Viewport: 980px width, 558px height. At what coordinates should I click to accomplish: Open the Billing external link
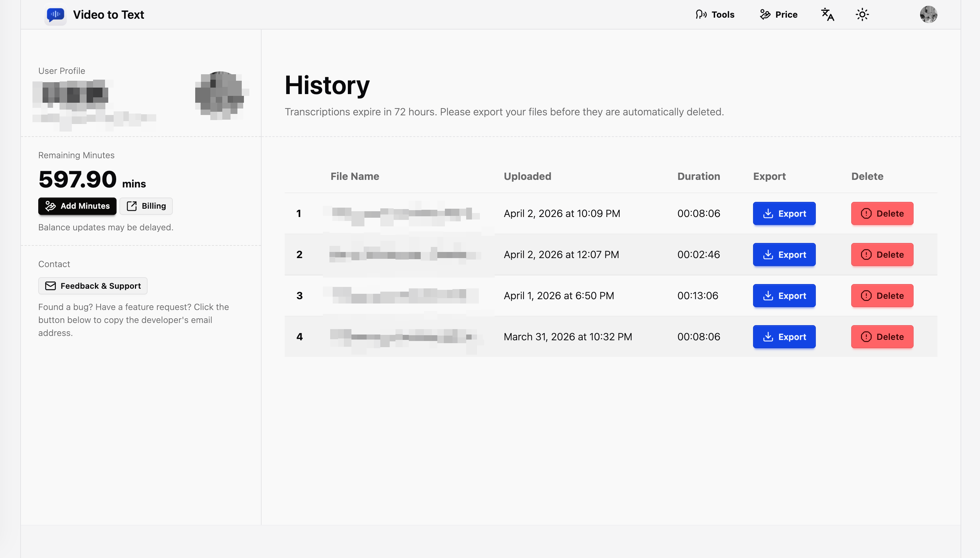[146, 206]
